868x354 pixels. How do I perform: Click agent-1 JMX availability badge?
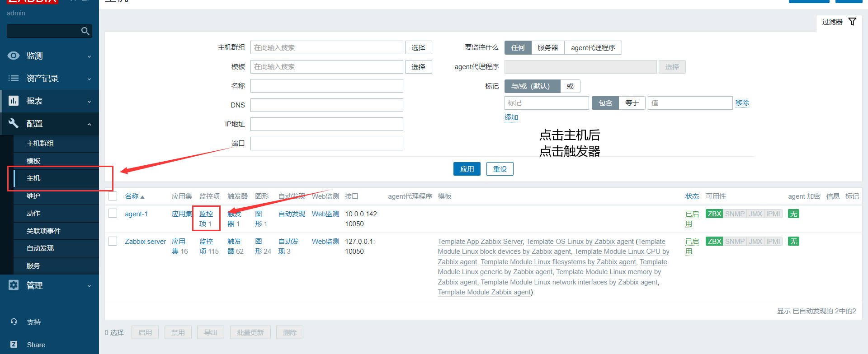tap(755, 214)
